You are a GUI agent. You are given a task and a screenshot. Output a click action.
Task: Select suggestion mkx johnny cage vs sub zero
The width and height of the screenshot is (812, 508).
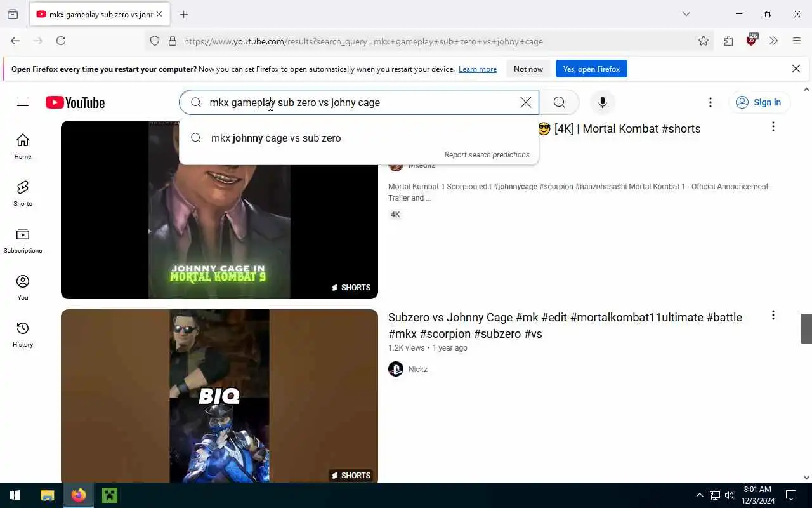358,138
